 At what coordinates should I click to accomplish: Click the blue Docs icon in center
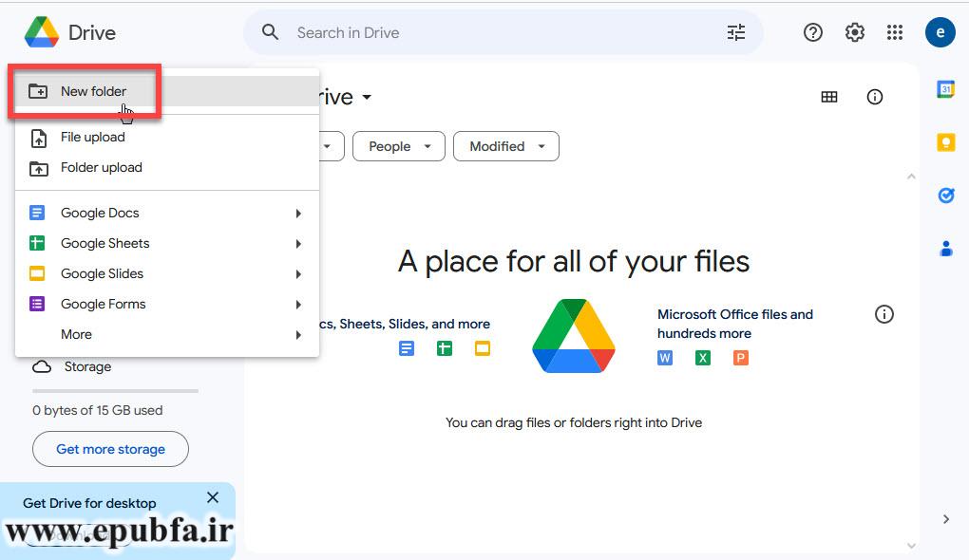407,349
